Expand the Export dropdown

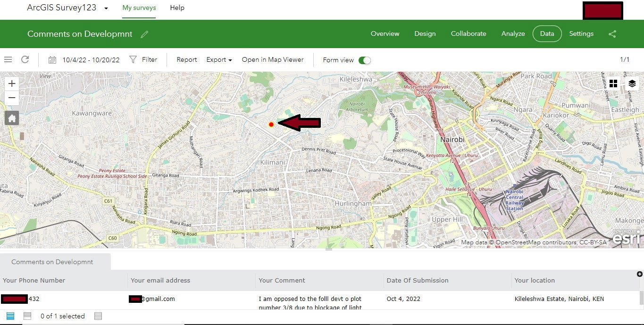click(x=219, y=60)
